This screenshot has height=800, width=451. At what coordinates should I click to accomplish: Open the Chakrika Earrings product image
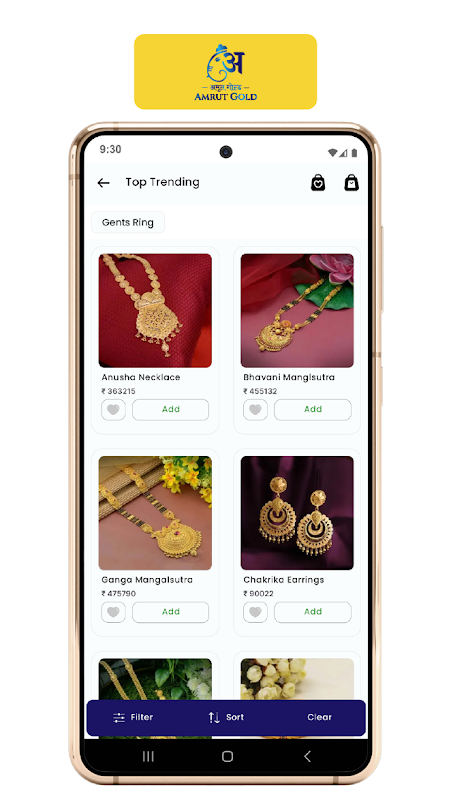297,513
